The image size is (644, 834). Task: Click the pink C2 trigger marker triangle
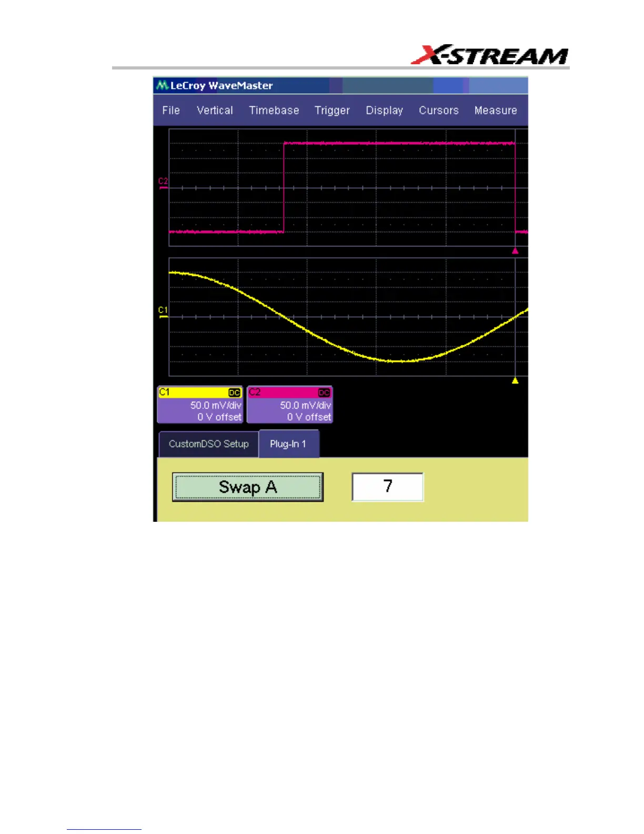tap(515, 251)
